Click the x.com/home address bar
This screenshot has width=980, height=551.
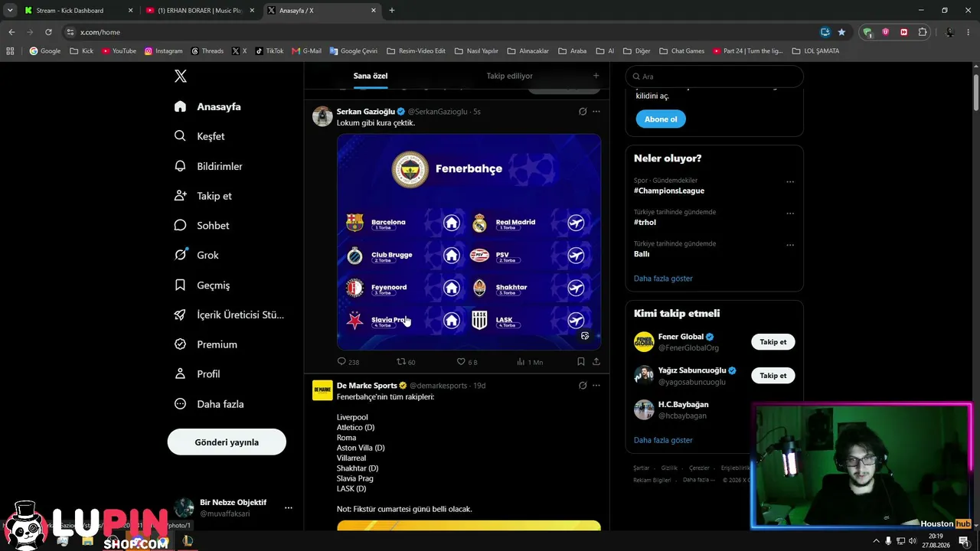click(440, 32)
